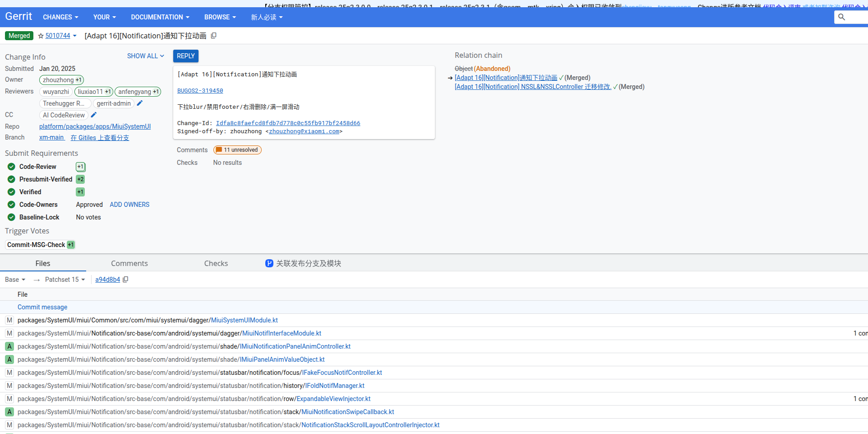Expand Show All change info

point(145,56)
